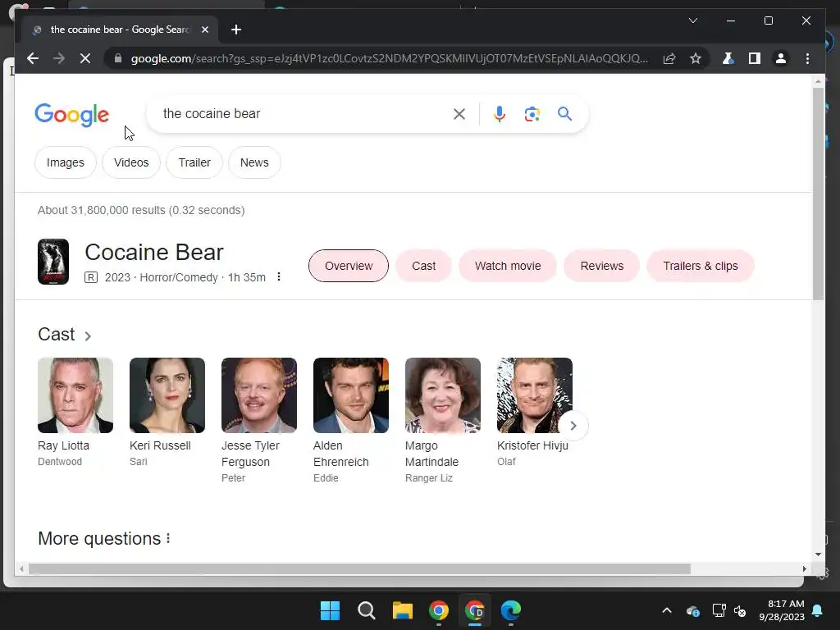The image size is (840, 630).
Task: Open the tab search dropdown
Action: click(692, 21)
